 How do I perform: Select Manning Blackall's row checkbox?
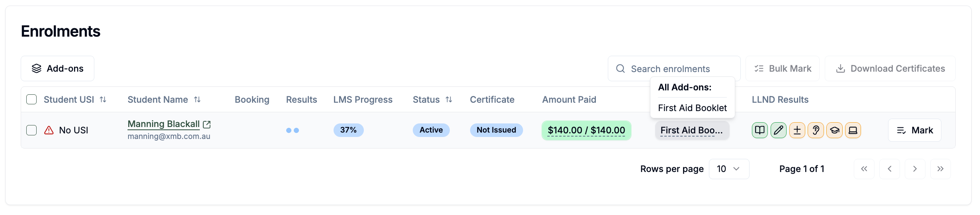[31, 130]
